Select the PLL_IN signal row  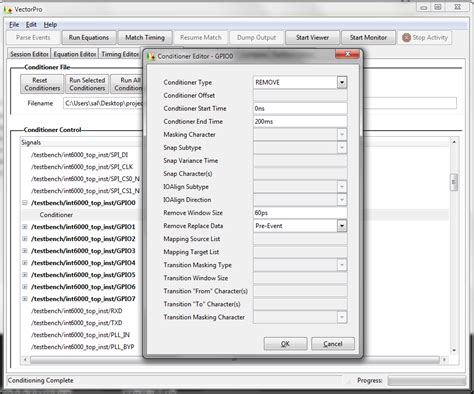click(x=80, y=335)
